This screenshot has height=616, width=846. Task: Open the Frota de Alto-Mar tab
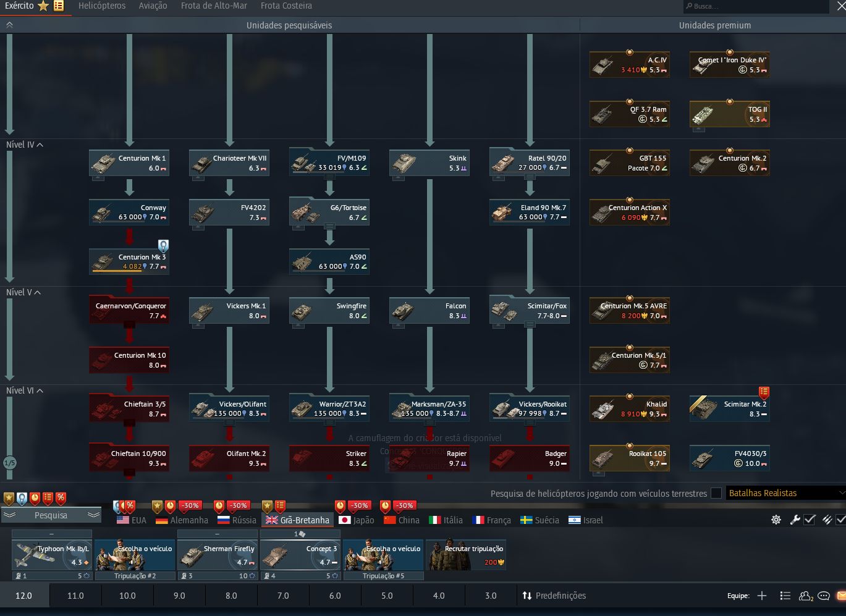tap(214, 6)
